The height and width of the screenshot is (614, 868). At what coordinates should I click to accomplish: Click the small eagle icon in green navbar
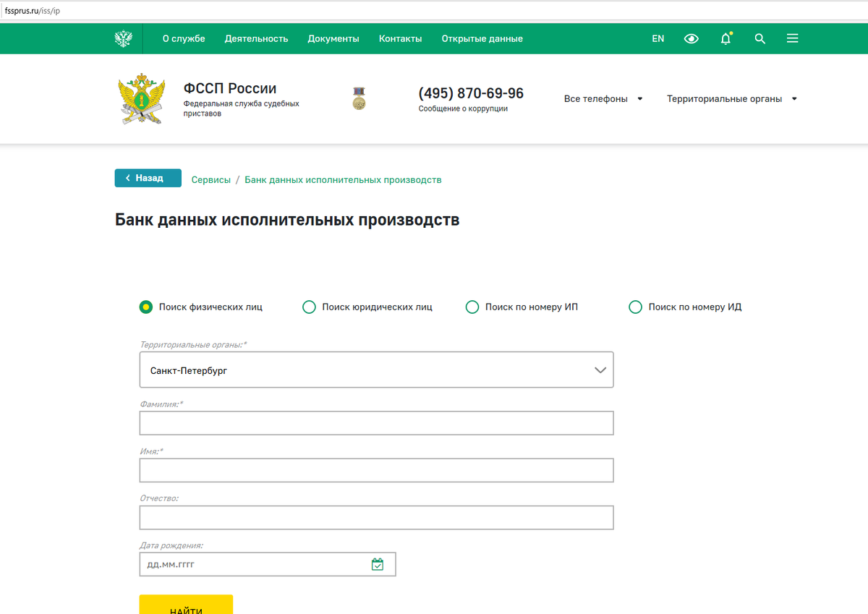point(124,38)
